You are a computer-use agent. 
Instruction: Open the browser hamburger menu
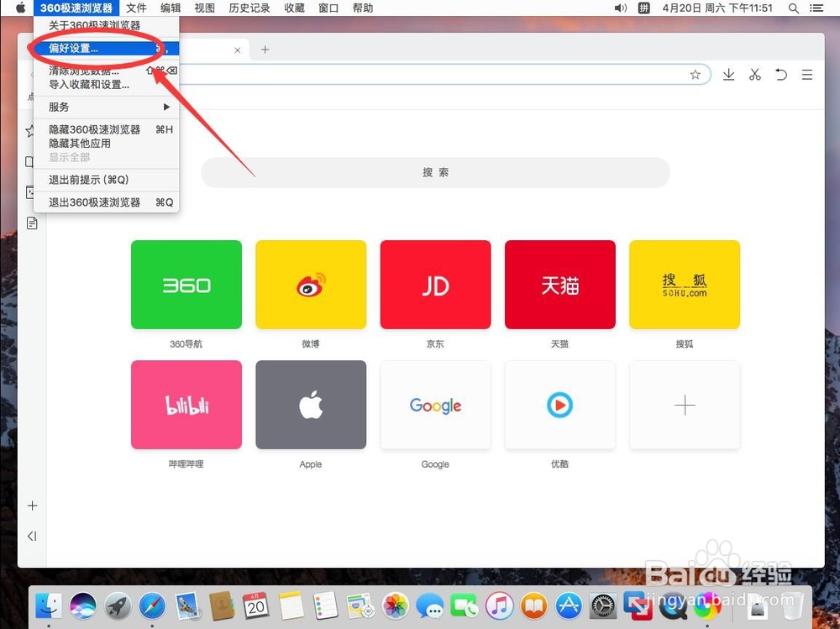[807, 75]
